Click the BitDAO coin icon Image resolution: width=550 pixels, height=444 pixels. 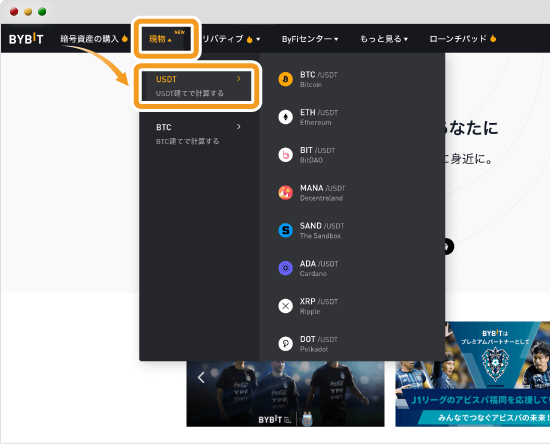[x=286, y=155]
